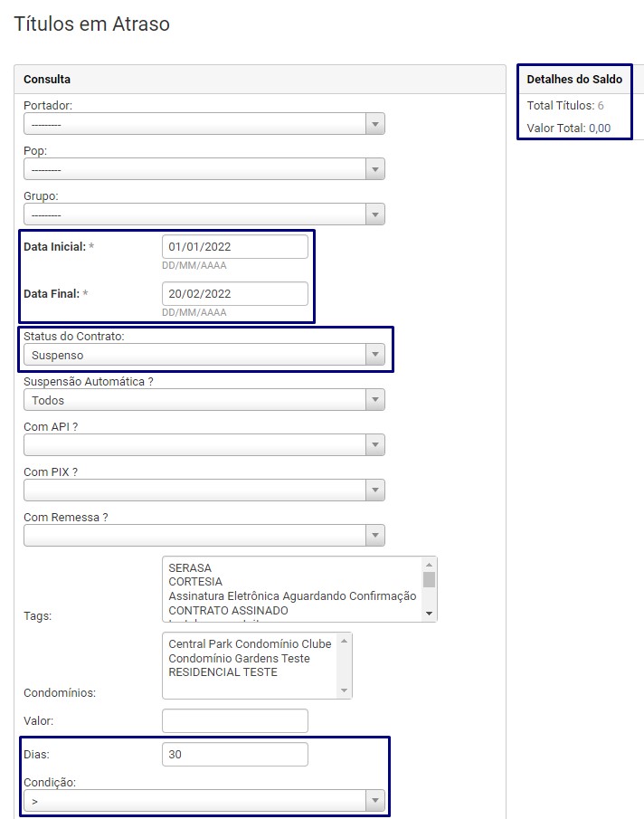Open the Condição dropdown

coord(204,801)
